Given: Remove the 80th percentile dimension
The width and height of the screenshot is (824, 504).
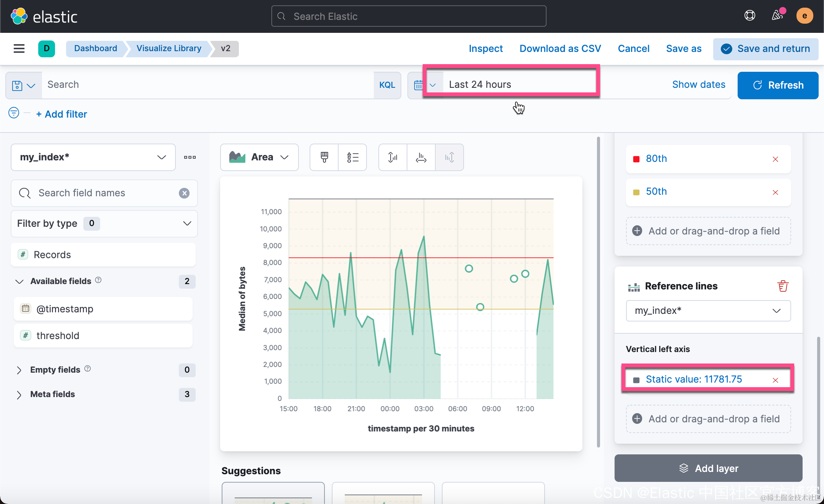Looking at the screenshot, I should 775,159.
